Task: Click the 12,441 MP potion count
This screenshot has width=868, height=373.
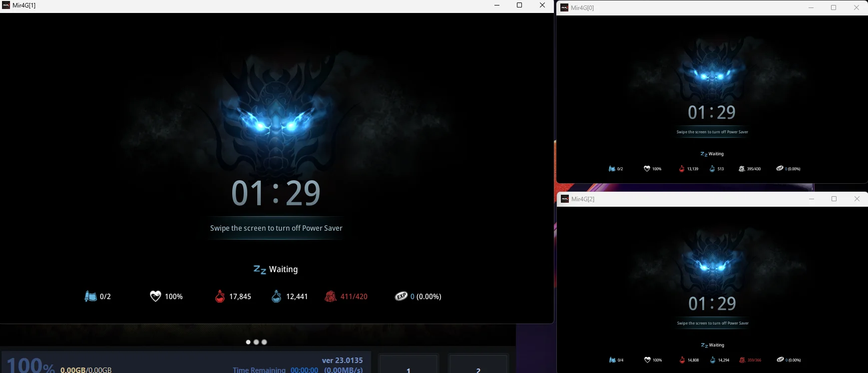Action: click(x=297, y=297)
